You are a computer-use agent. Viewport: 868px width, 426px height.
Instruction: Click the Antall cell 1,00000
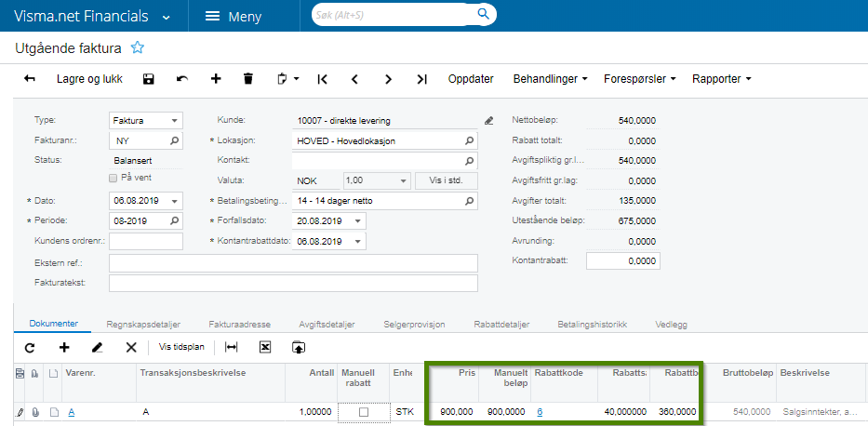click(x=310, y=412)
